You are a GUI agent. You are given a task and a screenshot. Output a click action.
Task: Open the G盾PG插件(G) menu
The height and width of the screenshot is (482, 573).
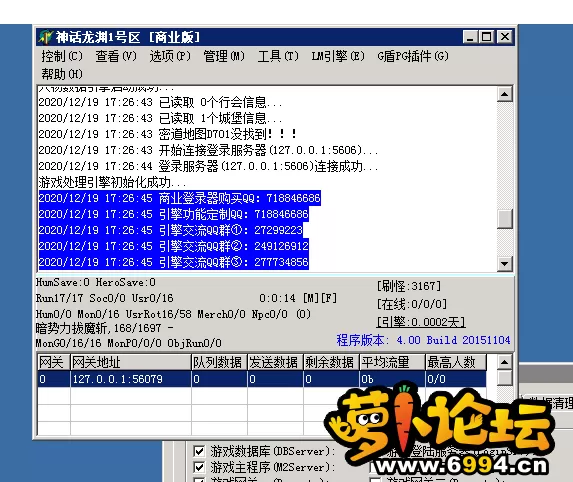coord(413,56)
